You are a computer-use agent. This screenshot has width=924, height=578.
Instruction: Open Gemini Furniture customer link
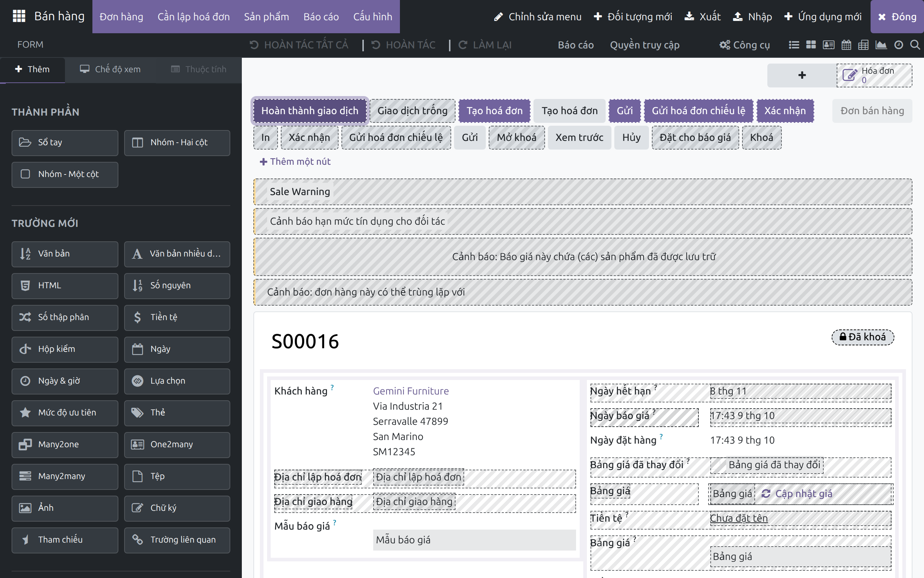411,391
